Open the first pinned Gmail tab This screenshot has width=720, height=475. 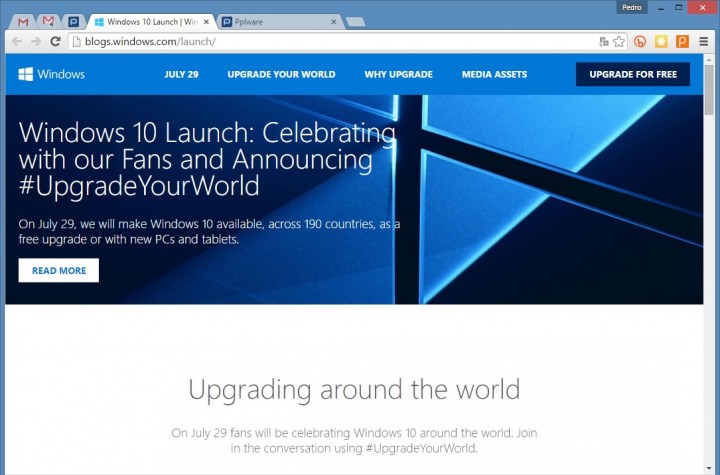coord(23,22)
